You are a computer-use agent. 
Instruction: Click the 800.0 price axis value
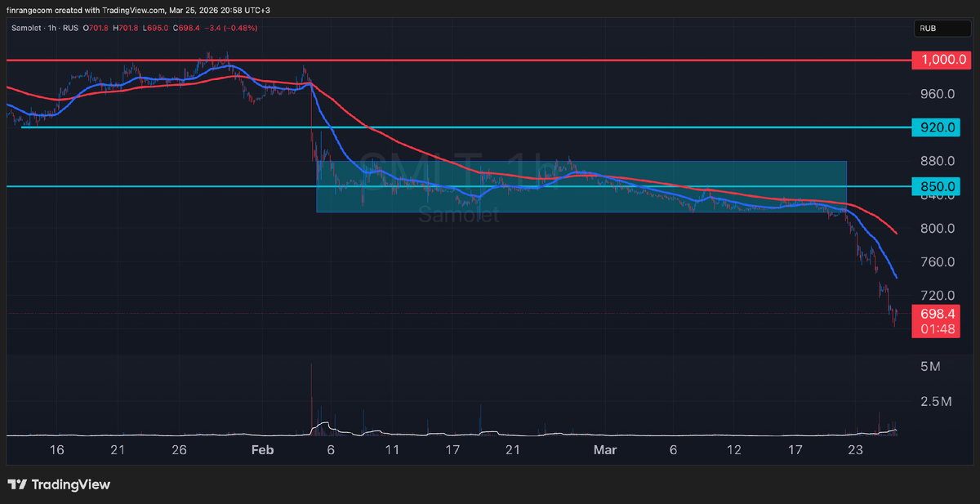tap(937, 229)
